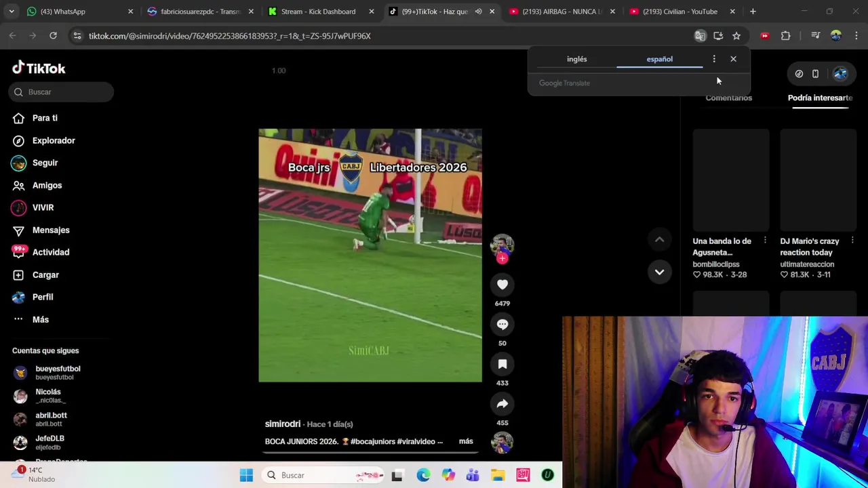
Task: Open the spinning sound disc avatar
Action: (x=502, y=443)
